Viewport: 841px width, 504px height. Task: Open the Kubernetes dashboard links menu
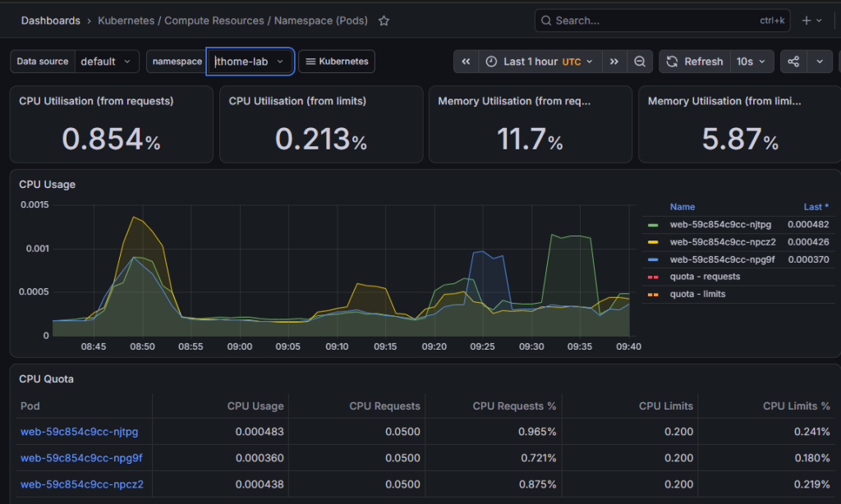pyautogui.click(x=337, y=62)
